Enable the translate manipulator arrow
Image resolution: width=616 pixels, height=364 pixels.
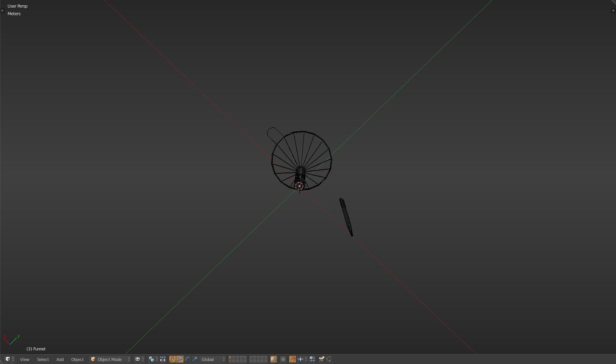[180, 359]
